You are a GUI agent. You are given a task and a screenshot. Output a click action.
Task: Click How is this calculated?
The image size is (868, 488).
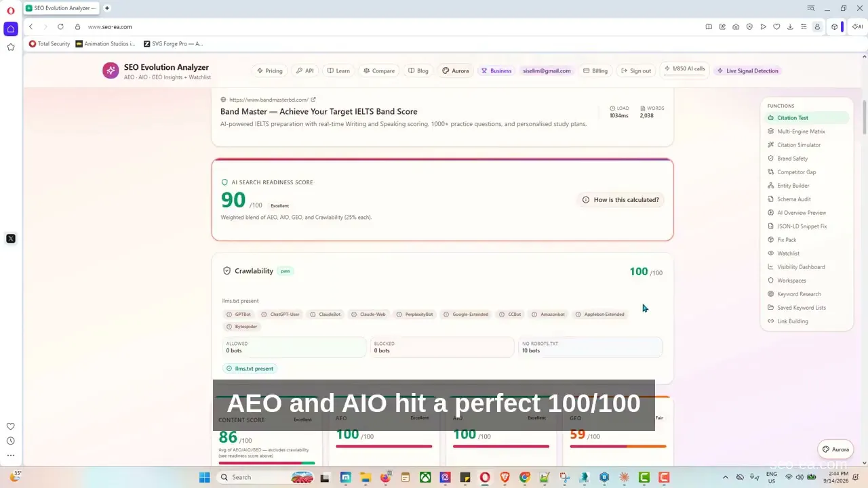coord(620,200)
